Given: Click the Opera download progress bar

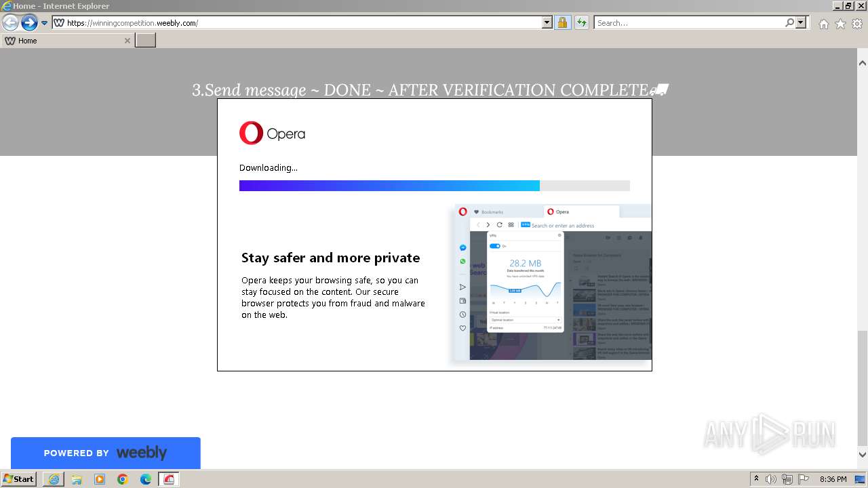Looking at the screenshot, I should point(435,186).
